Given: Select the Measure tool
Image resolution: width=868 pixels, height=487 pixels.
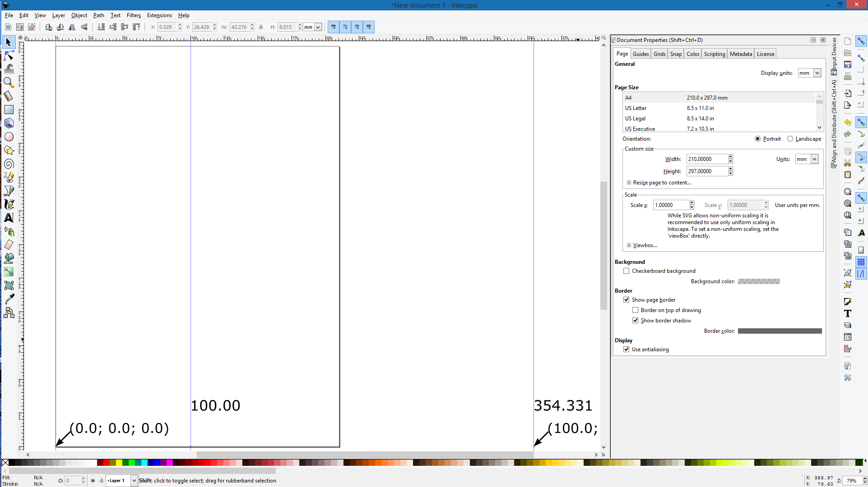Looking at the screenshot, I should (x=9, y=96).
